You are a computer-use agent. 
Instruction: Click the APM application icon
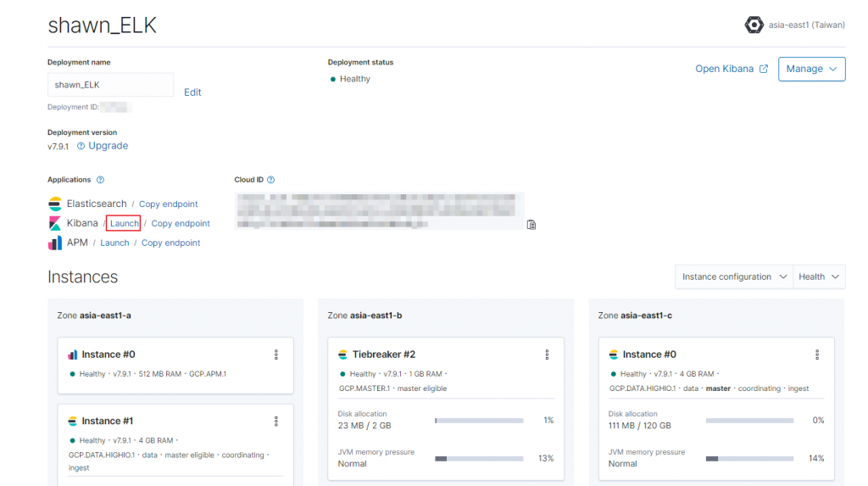55,243
